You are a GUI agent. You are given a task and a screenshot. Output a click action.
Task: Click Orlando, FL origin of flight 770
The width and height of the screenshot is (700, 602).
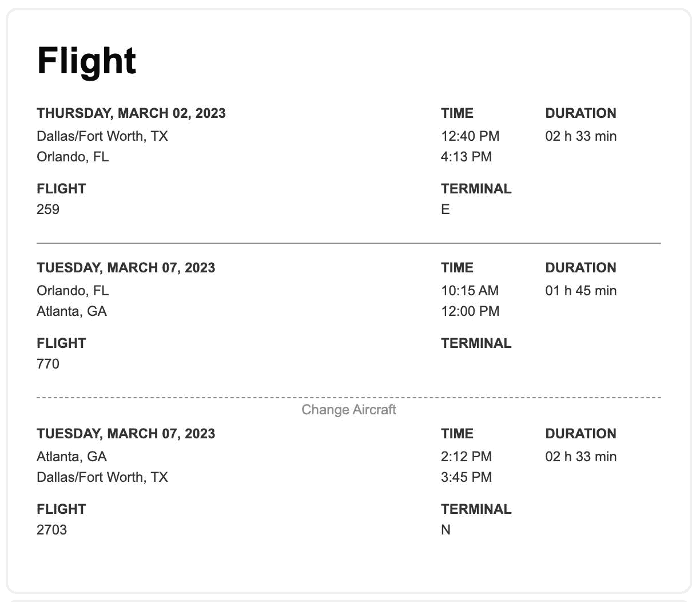click(73, 291)
